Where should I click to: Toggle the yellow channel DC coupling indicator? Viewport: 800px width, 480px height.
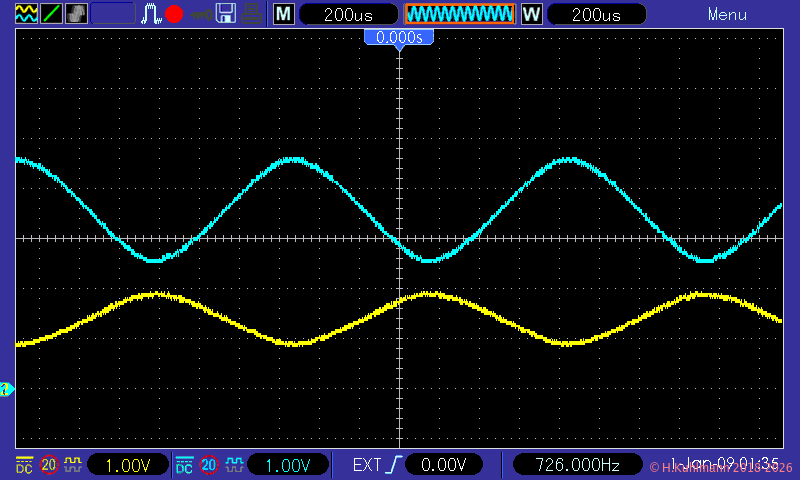[24, 465]
